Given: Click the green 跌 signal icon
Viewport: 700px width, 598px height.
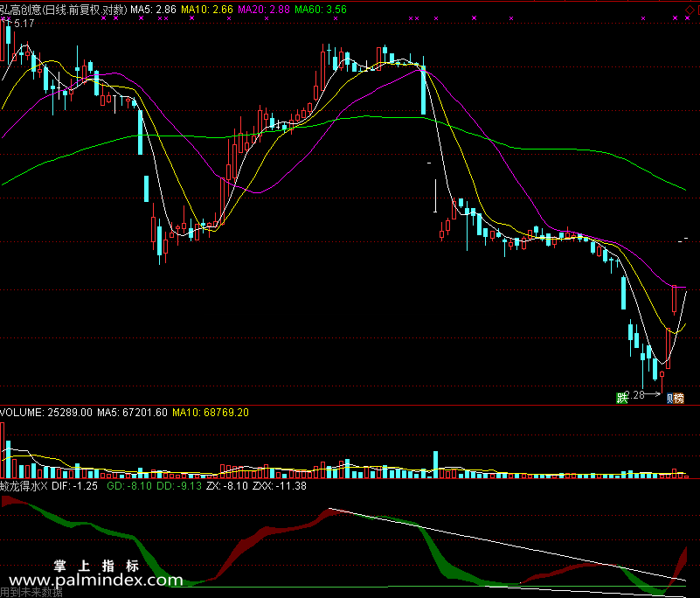Looking at the screenshot, I should [x=622, y=398].
